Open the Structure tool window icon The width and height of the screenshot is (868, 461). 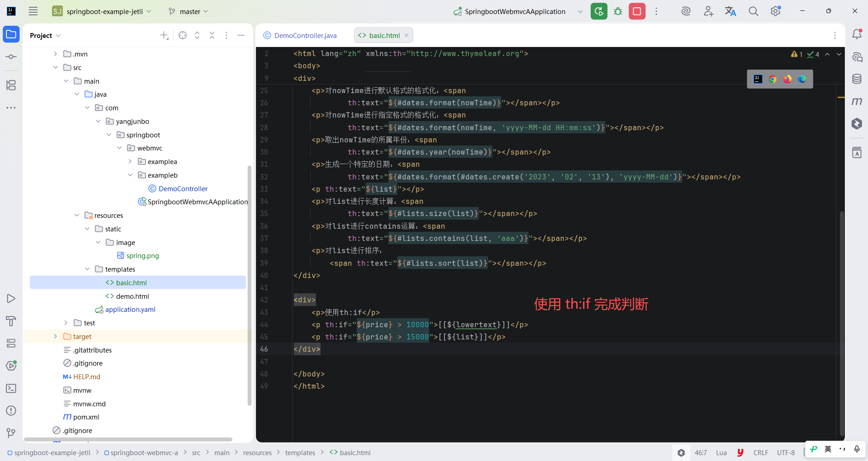point(11,85)
